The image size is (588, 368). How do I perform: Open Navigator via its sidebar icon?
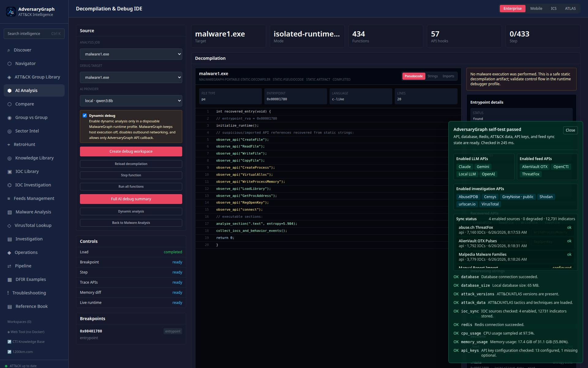(9, 63)
